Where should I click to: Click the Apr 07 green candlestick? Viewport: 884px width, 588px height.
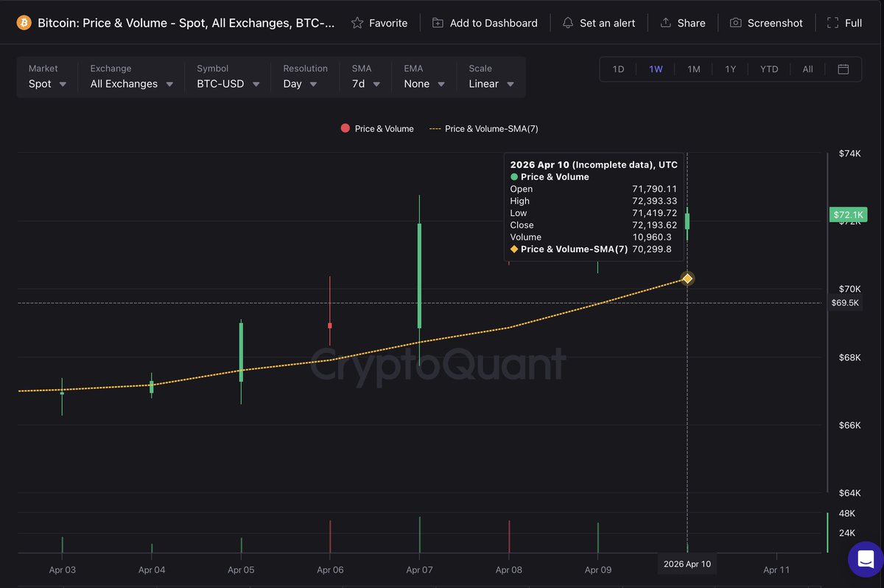click(419, 276)
